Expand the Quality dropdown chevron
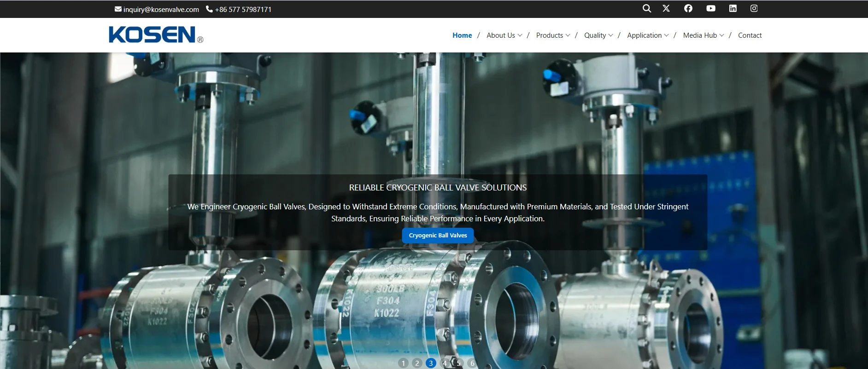 [611, 35]
